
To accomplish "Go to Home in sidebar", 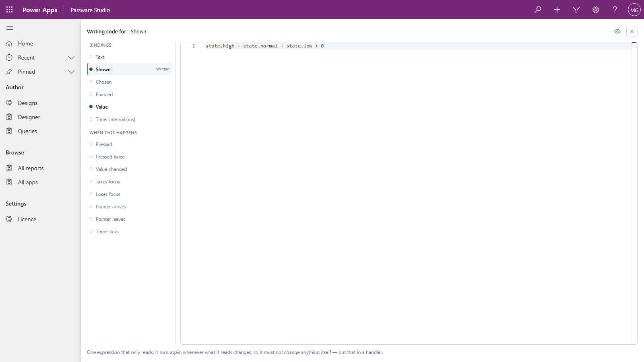I will coord(40,43).
